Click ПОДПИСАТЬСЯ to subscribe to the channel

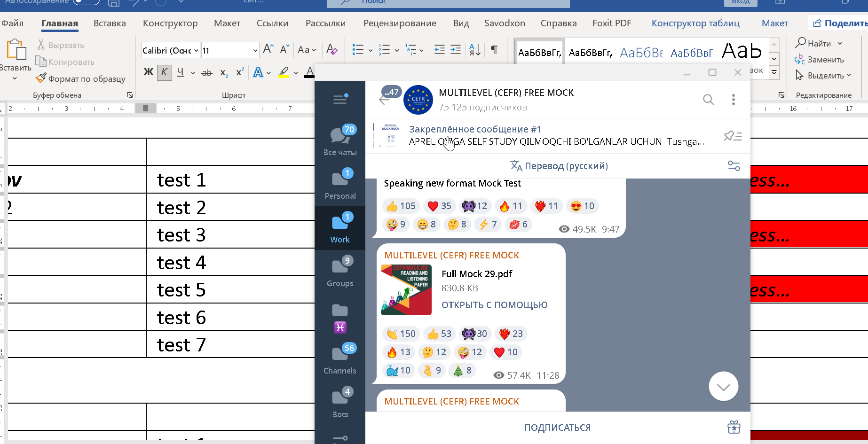pyautogui.click(x=557, y=428)
